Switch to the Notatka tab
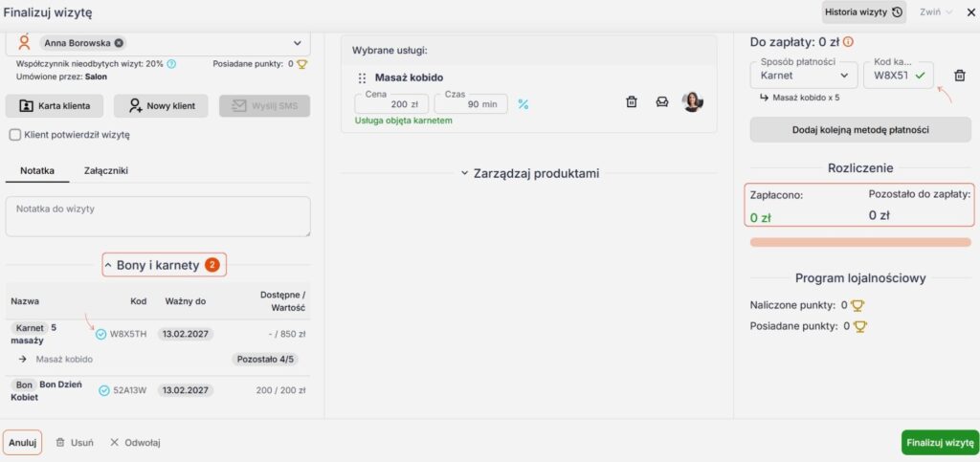 37,170
